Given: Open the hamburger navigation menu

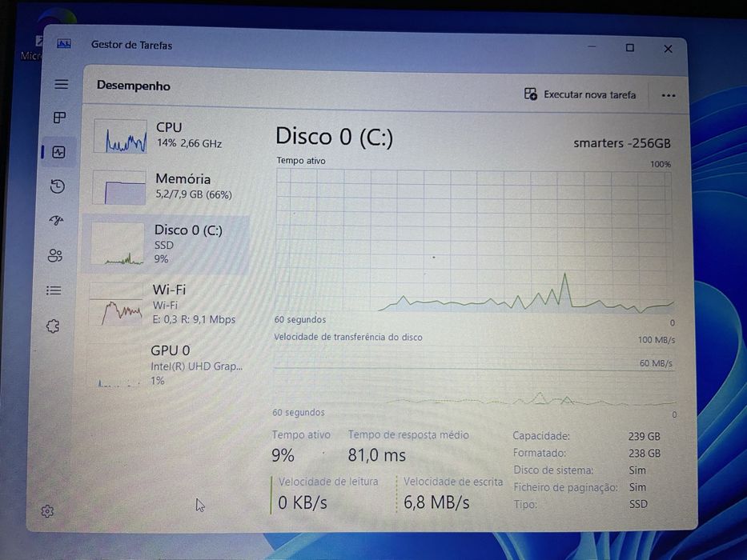Looking at the screenshot, I should 61,84.
